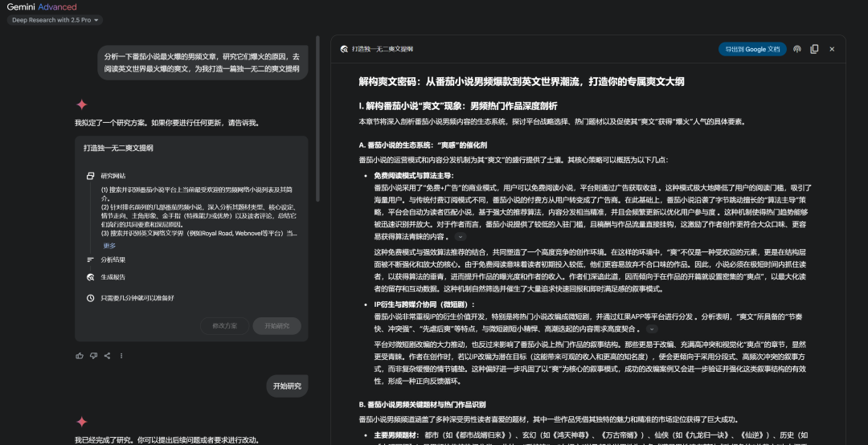Click the clock icon beside 只需要几分钟就可以准备好
Viewport: 868px width, 445px height.
tap(90, 298)
